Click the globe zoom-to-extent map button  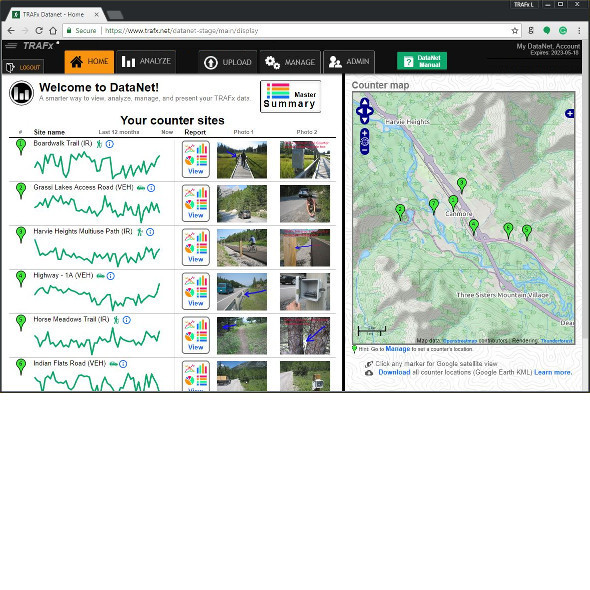point(365,141)
